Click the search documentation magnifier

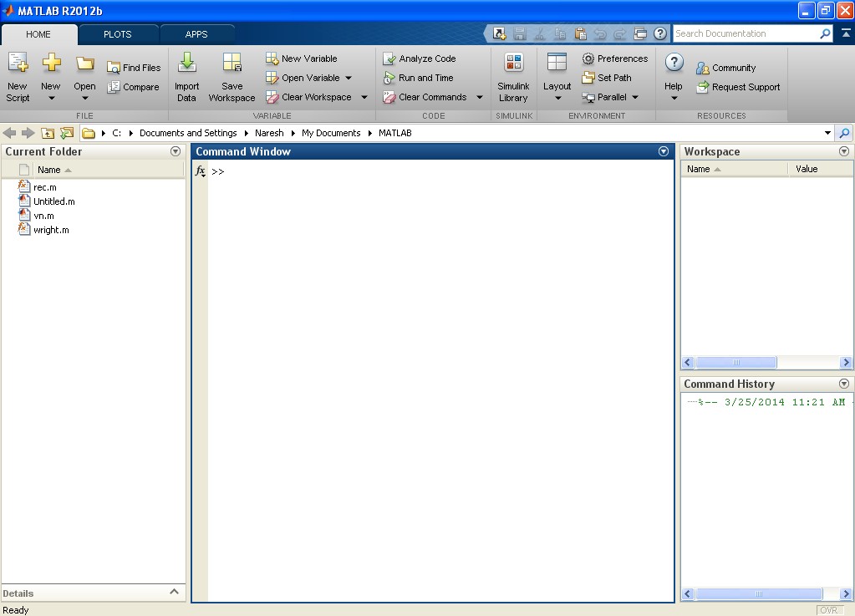(x=825, y=33)
